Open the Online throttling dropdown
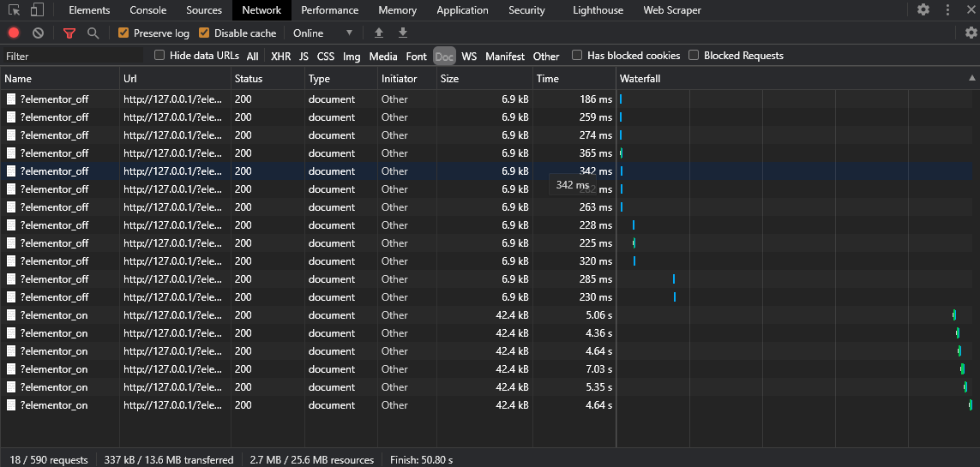Image resolution: width=980 pixels, height=467 pixels. 323,33
